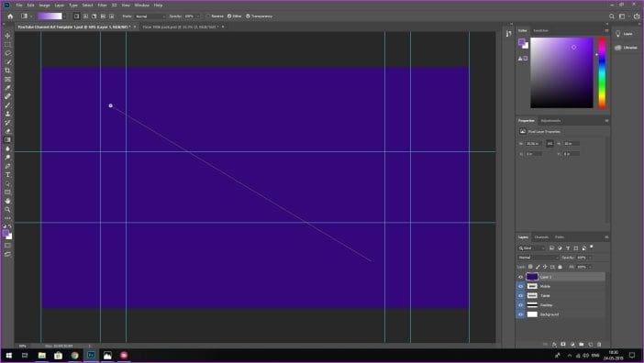Screen dimensions: 644x363
Task: Select the Gradient tool in toolbox
Action: click(7, 140)
